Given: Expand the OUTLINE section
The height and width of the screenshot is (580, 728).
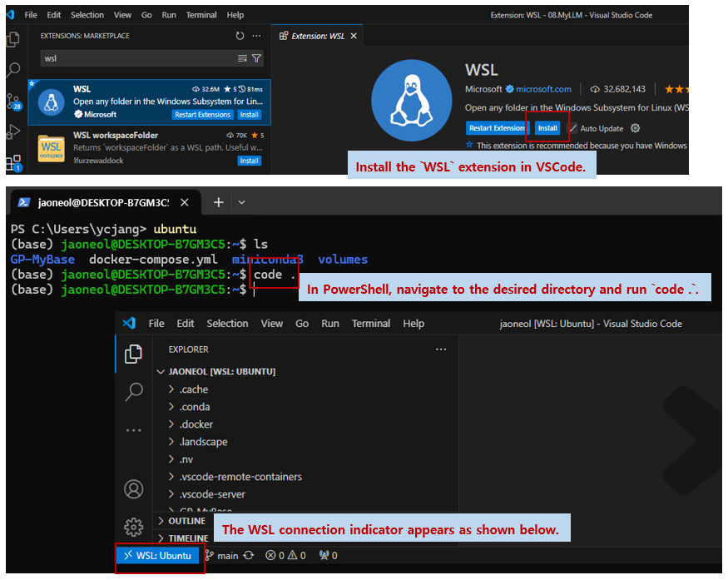Looking at the screenshot, I should pos(181,521).
